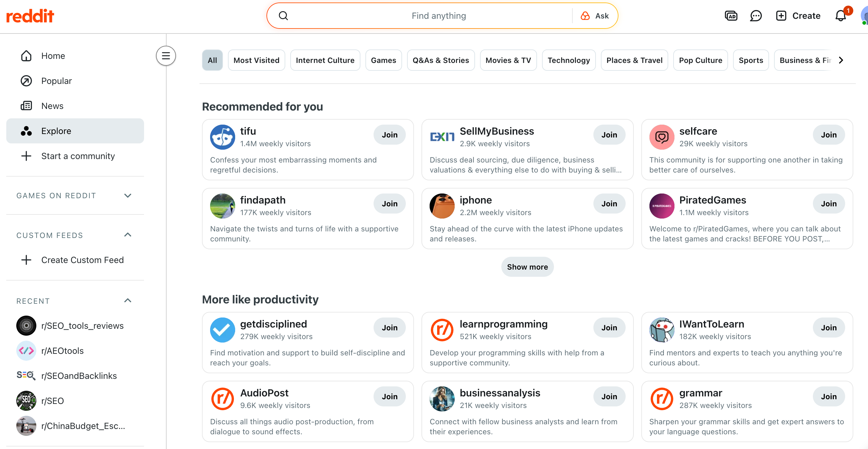
Task: Join the SellMyBusiness community
Action: (x=609, y=135)
